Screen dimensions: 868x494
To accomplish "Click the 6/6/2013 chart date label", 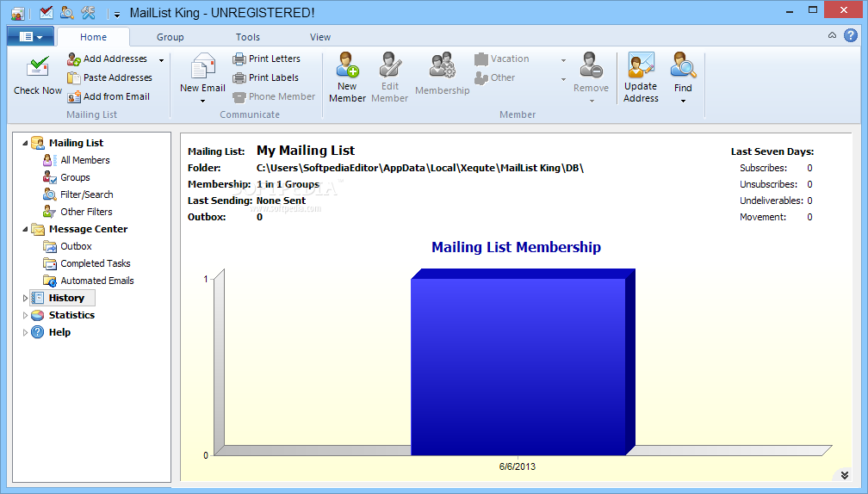I will click(x=517, y=466).
